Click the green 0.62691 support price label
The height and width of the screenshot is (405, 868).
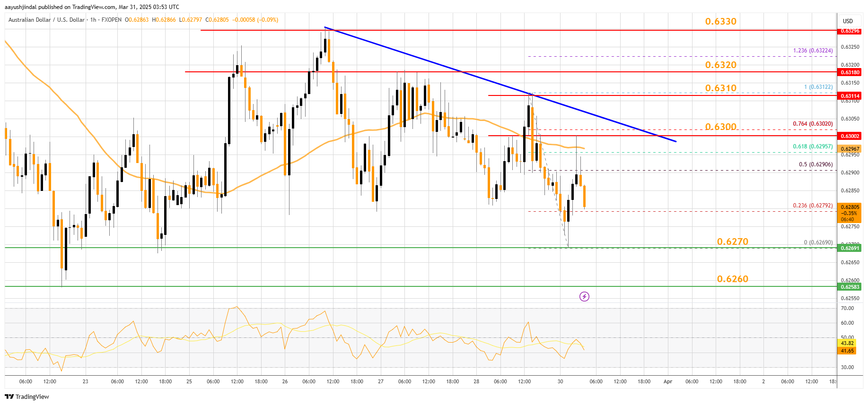850,248
